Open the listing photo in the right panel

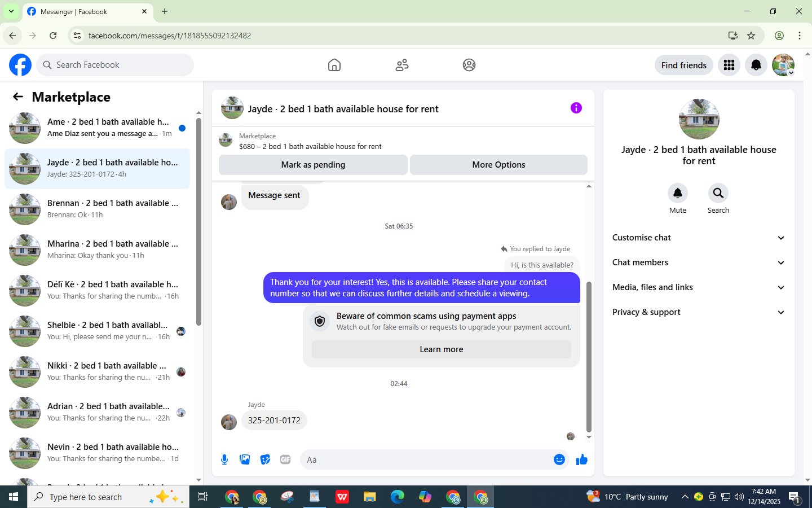coord(699,119)
